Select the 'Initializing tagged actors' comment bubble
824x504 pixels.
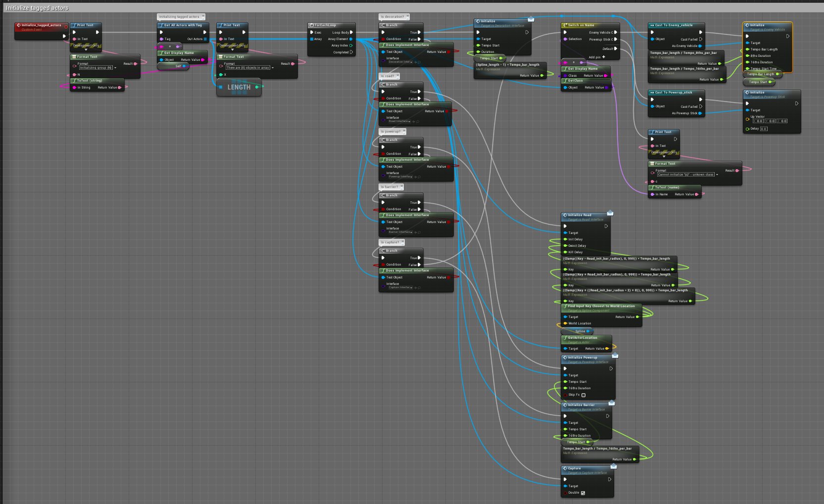point(181,17)
